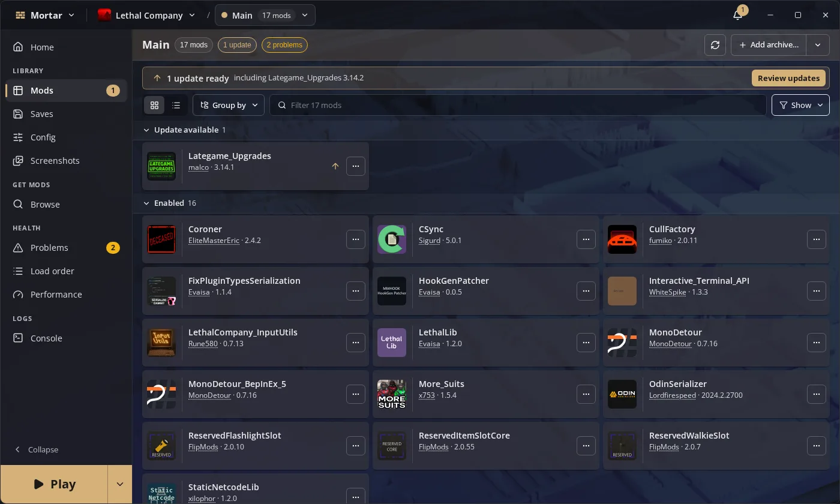Viewport: 840px width, 504px height.
Task: Open the Mortar app menu
Action: 45,15
